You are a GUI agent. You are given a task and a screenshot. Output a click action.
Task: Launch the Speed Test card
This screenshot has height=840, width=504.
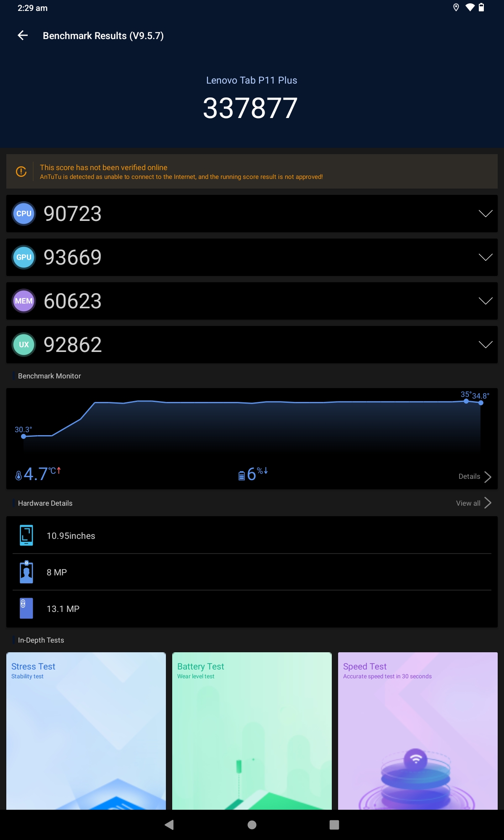(418, 731)
